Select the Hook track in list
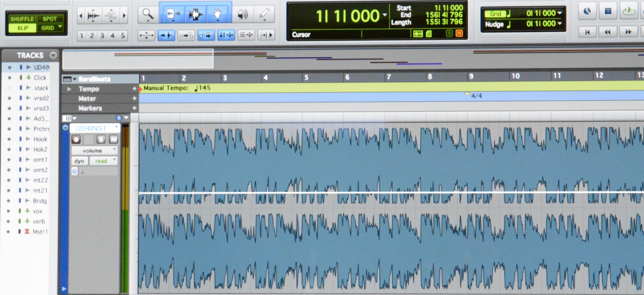 click(x=40, y=139)
